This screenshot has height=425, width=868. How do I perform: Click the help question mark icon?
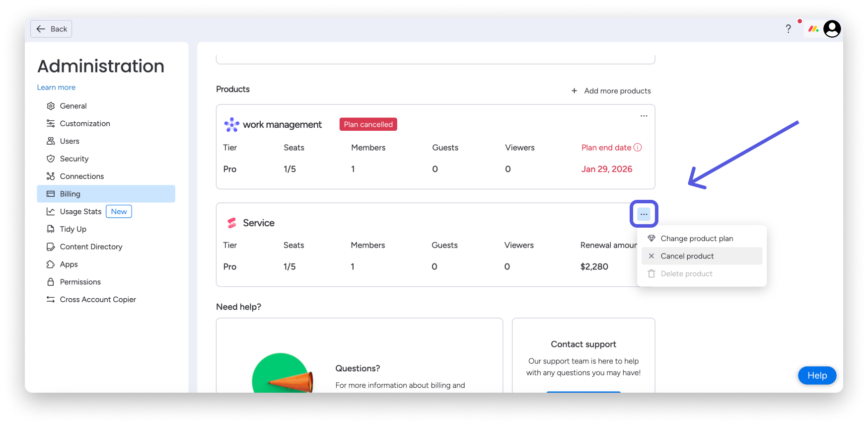click(x=788, y=29)
